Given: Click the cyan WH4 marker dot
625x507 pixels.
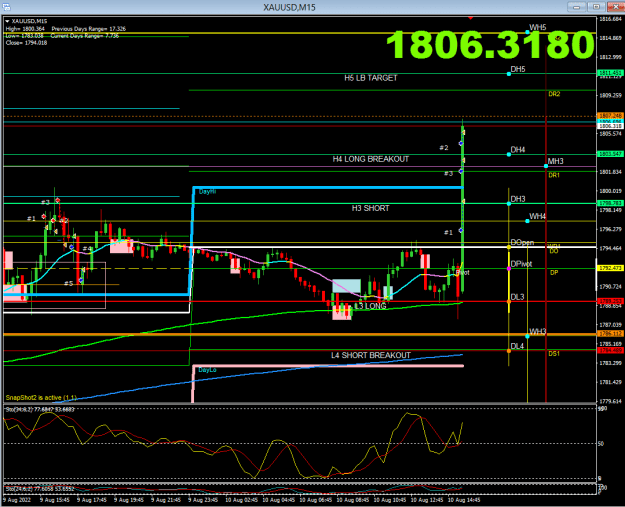Looking at the screenshot, I should click(527, 221).
